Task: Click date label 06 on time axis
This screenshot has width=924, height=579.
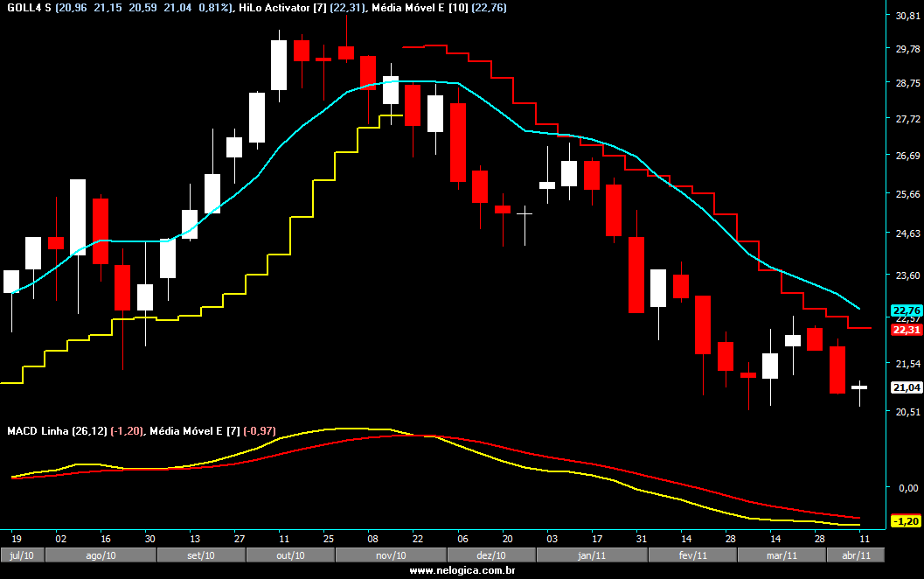Action: click(x=462, y=538)
